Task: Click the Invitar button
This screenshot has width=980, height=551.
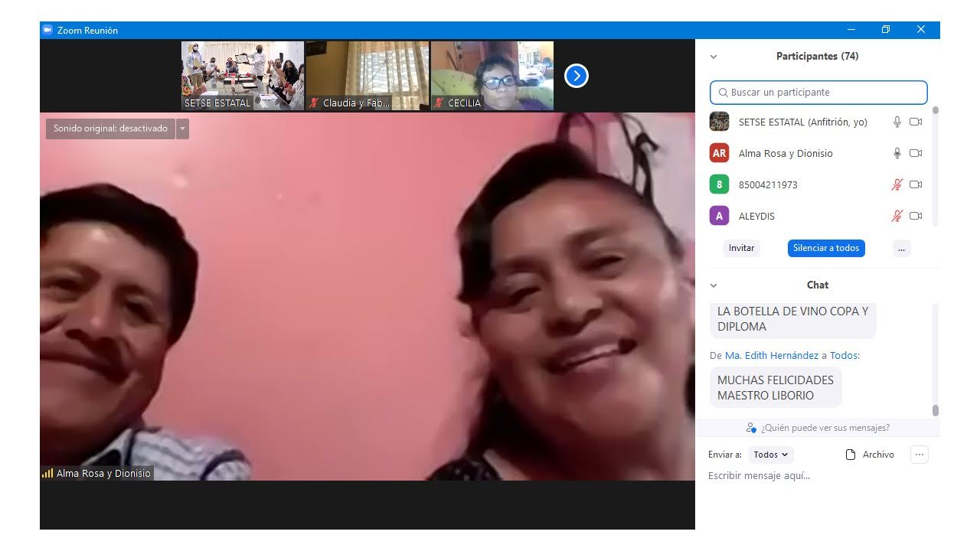Action: tap(741, 248)
